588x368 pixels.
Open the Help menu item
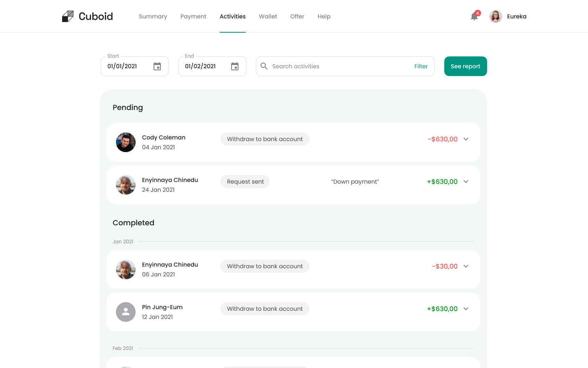pyautogui.click(x=324, y=16)
